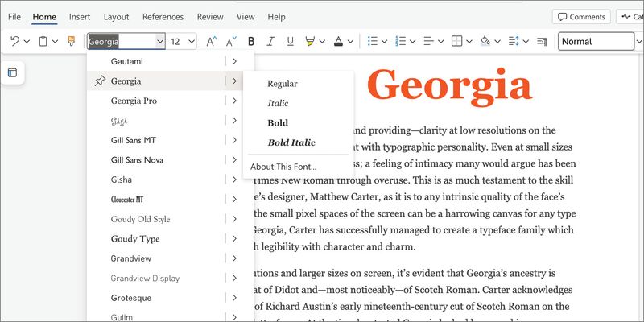Click the Shrink Font icon
Screen dimensions: 644x322
coord(231,41)
